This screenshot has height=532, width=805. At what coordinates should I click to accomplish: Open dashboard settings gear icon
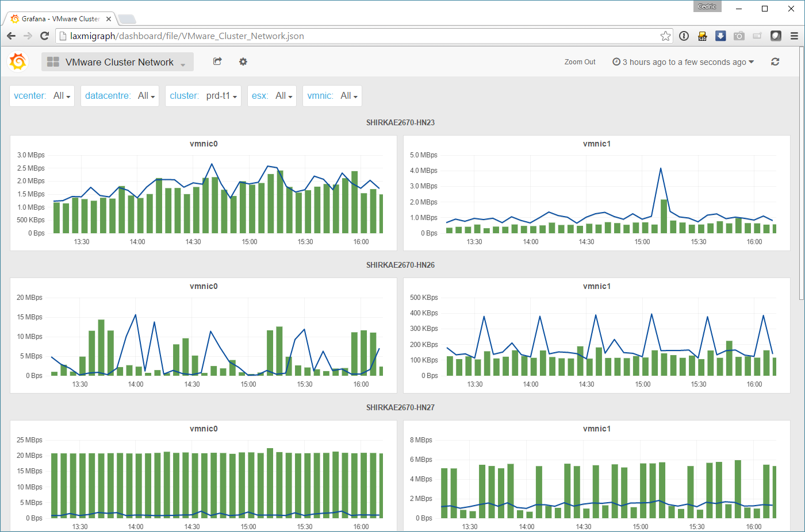tap(243, 61)
